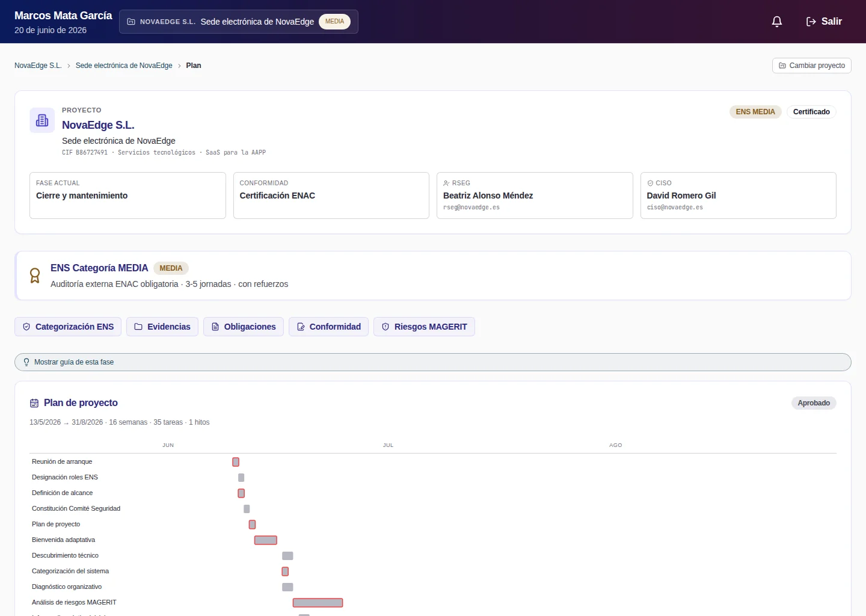
Task: Click the Categorización ENS shield icon
Action: 26,327
